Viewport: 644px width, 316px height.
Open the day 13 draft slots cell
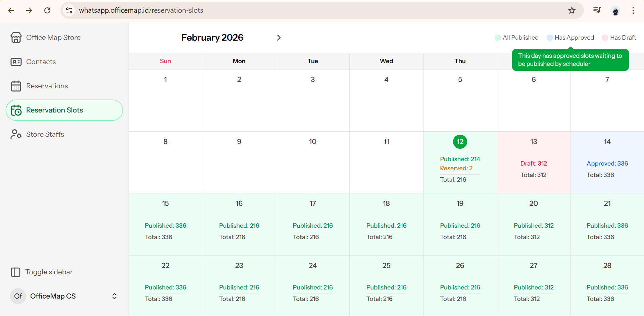[534, 162]
